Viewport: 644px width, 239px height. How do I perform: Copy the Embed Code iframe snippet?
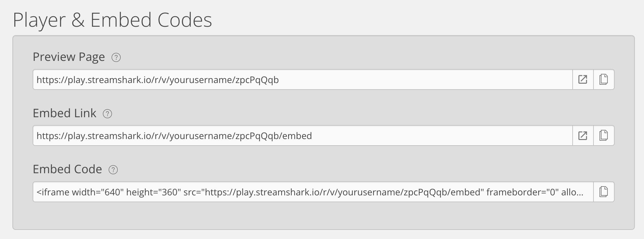click(604, 192)
